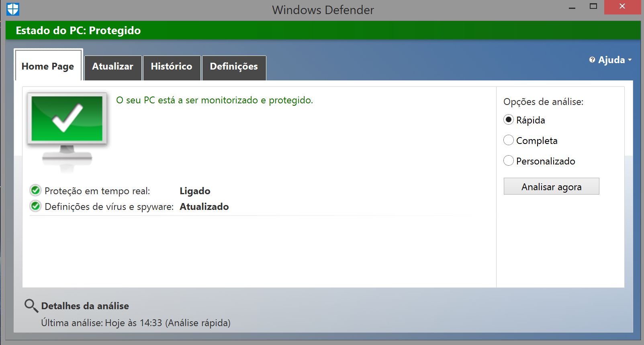Switch to the Atualizar tab
Viewport: 644px width, 345px height.
[113, 68]
